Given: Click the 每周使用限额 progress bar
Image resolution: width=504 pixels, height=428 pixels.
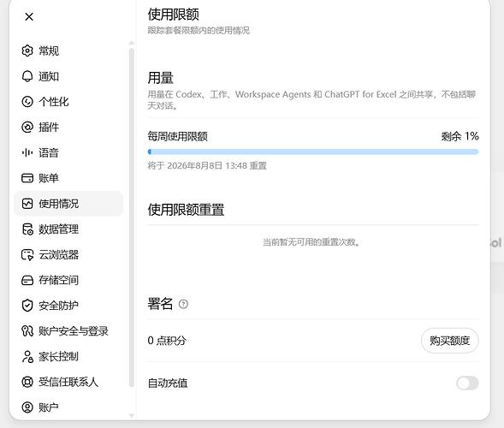Looking at the screenshot, I should coord(313,152).
